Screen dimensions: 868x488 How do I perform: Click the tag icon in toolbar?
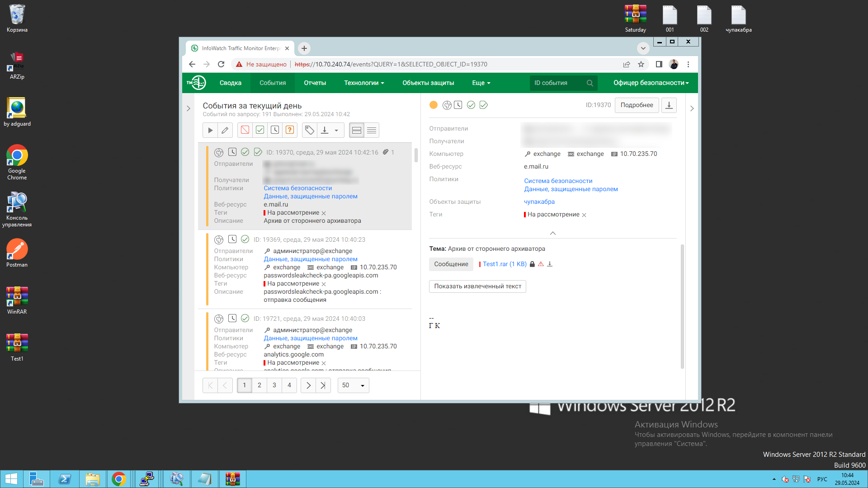309,130
